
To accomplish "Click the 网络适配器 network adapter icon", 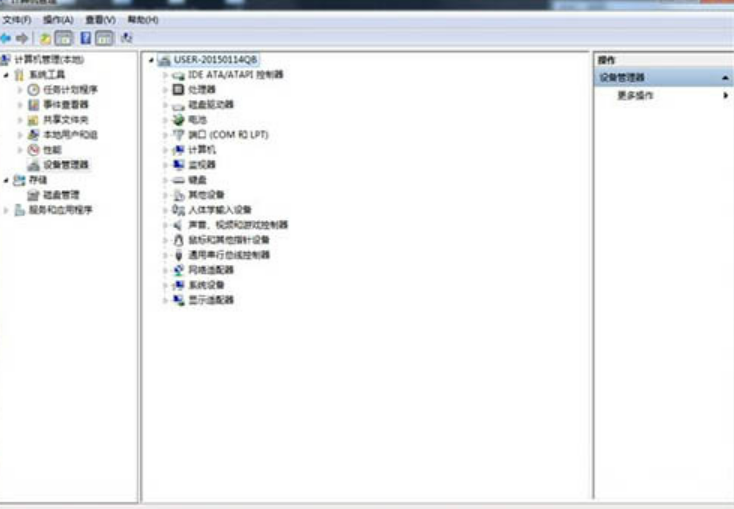I will coord(178,270).
